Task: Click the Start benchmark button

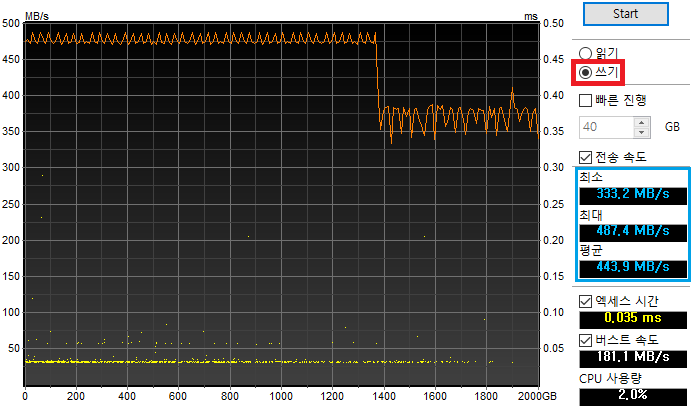Action: coord(625,14)
